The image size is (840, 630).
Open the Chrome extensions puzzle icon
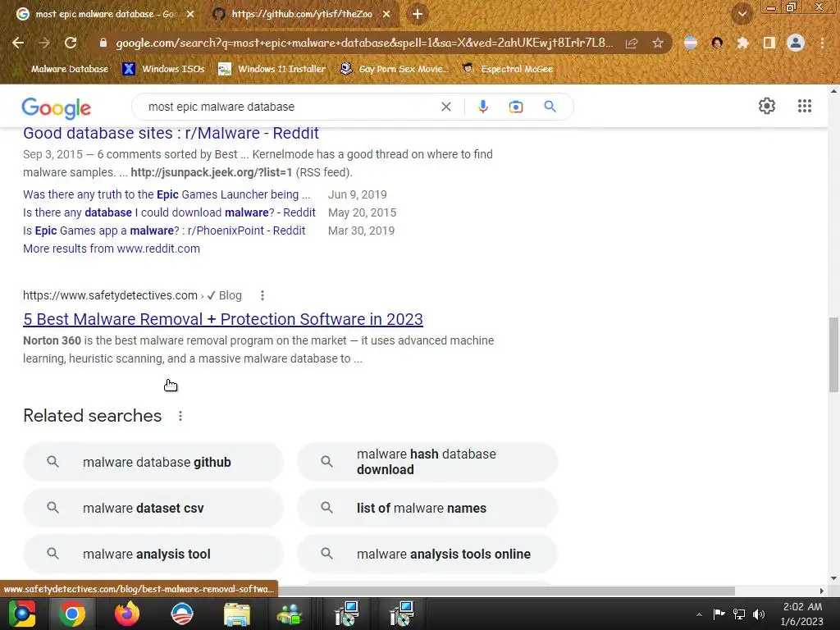[742, 43]
